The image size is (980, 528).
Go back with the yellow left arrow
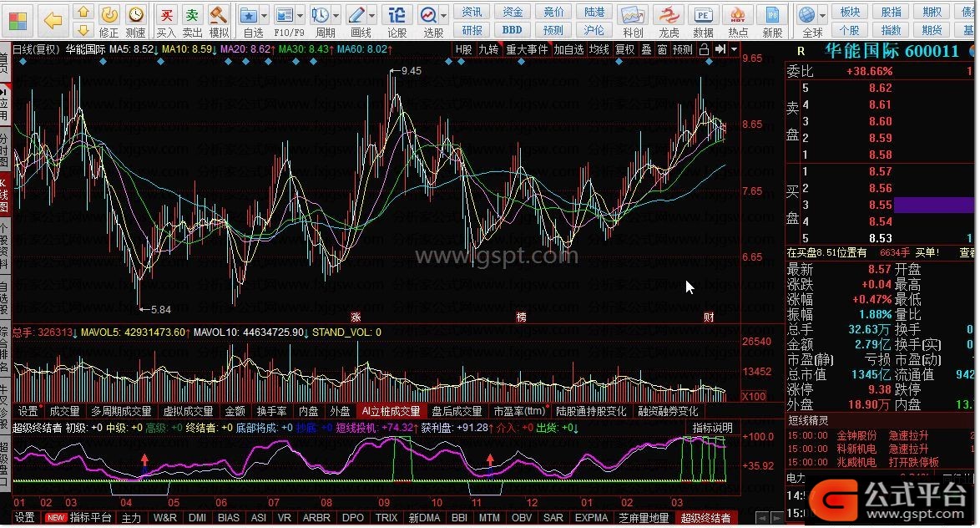coord(53,21)
